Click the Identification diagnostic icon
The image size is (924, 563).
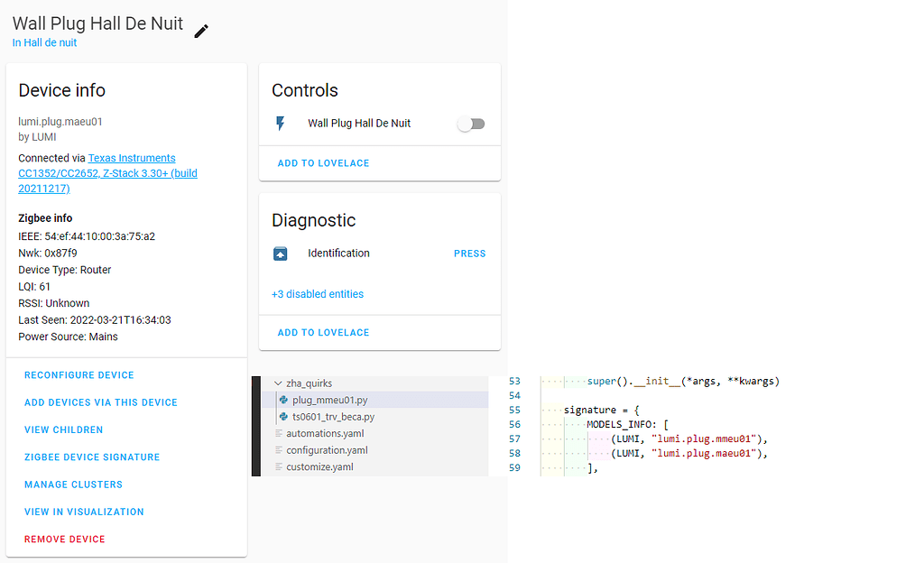pyautogui.click(x=280, y=254)
